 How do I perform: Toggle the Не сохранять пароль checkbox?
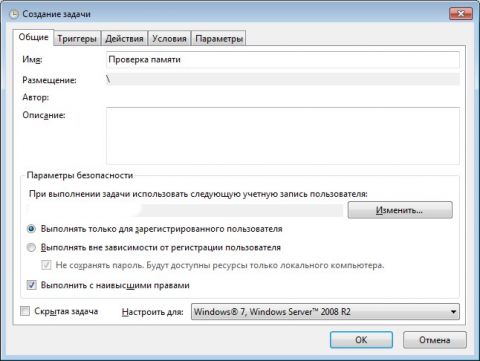[x=46, y=265]
